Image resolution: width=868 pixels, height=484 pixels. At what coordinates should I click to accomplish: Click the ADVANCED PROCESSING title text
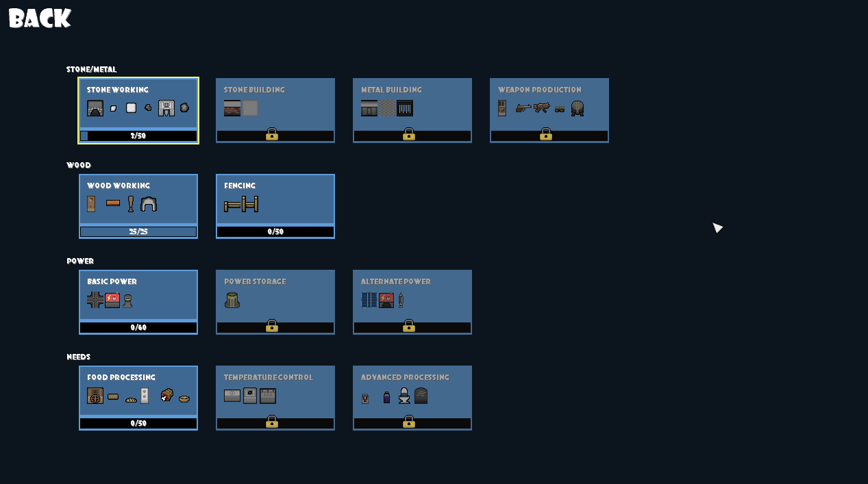pos(405,377)
